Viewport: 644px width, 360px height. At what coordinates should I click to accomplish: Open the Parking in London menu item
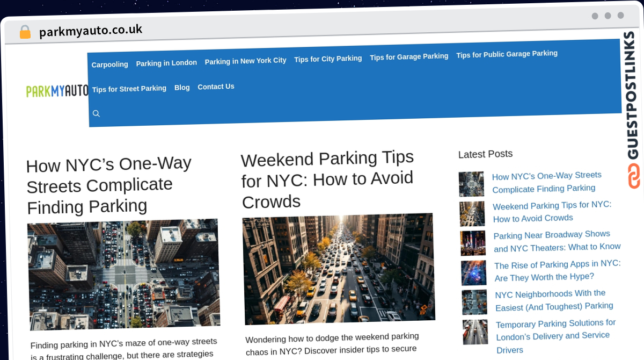click(x=166, y=63)
